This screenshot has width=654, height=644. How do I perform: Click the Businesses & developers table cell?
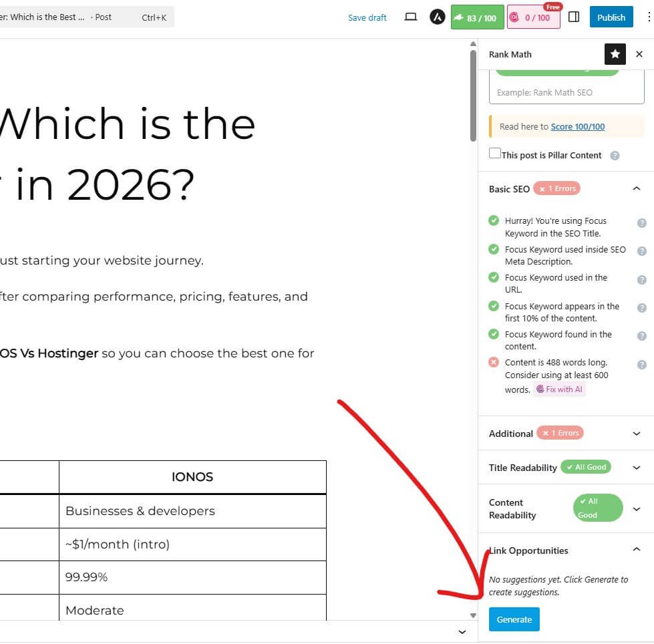192,511
